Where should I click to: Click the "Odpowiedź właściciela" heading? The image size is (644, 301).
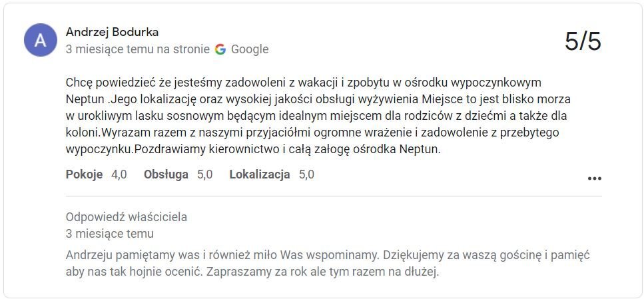click(127, 217)
